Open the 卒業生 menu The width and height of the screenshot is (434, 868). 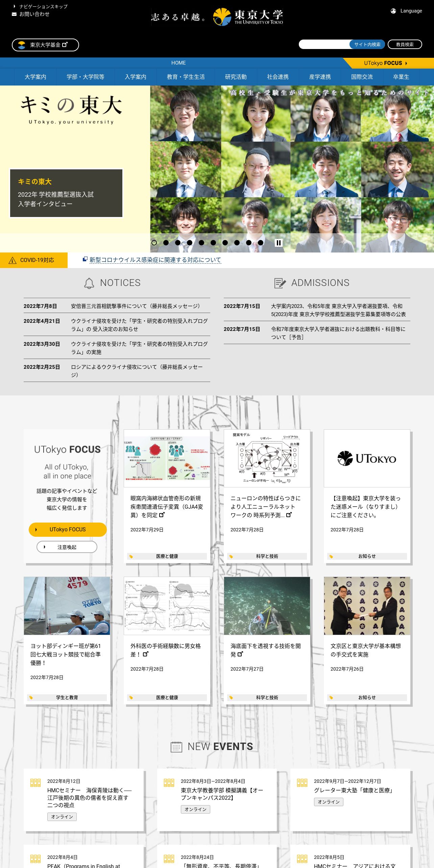[401, 77]
